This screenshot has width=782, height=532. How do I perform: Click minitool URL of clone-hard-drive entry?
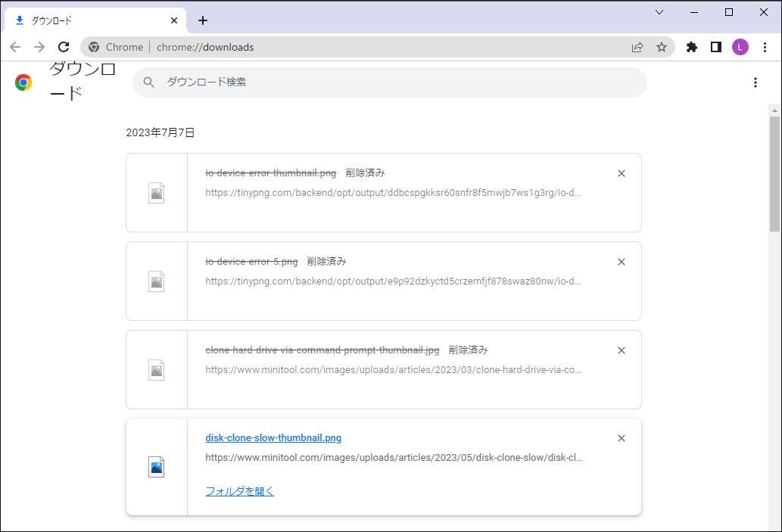pos(394,370)
